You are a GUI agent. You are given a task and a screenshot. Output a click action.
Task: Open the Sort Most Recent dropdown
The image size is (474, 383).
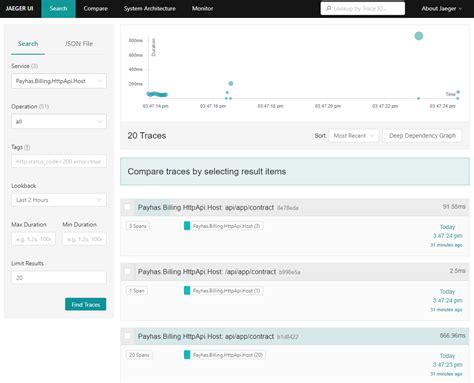[354, 136]
